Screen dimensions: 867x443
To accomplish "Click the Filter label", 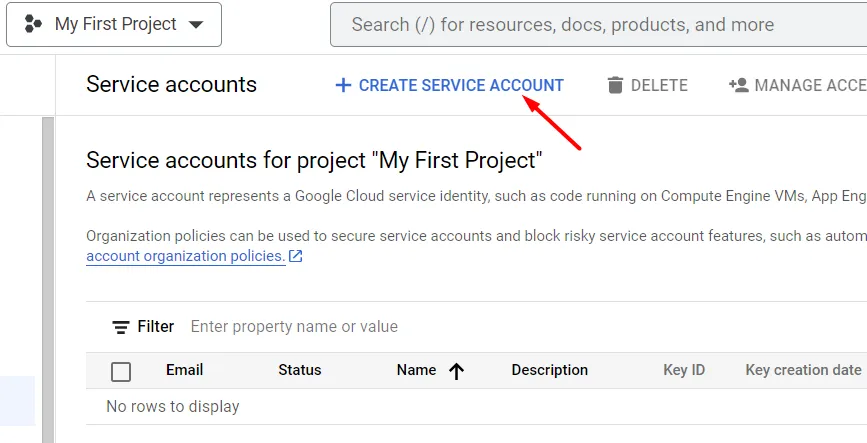I will [156, 326].
